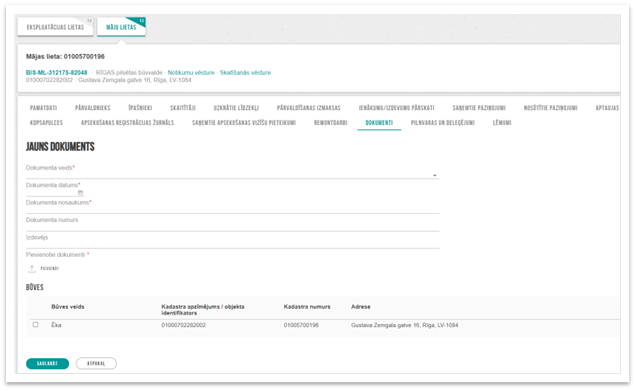The width and height of the screenshot is (635, 390).
Task: Click the Pievienot upload button
Action: coord(44,269)
